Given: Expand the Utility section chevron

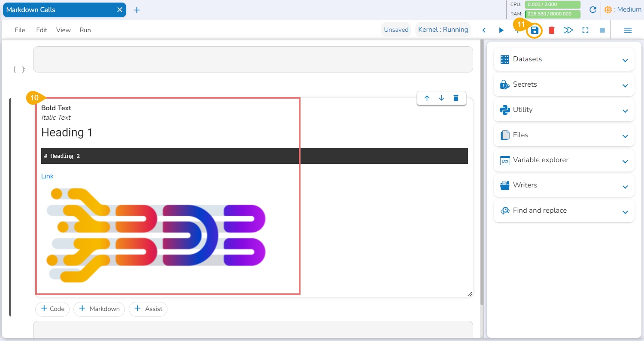Looking at the screenshot, I should tap(625, 111).
